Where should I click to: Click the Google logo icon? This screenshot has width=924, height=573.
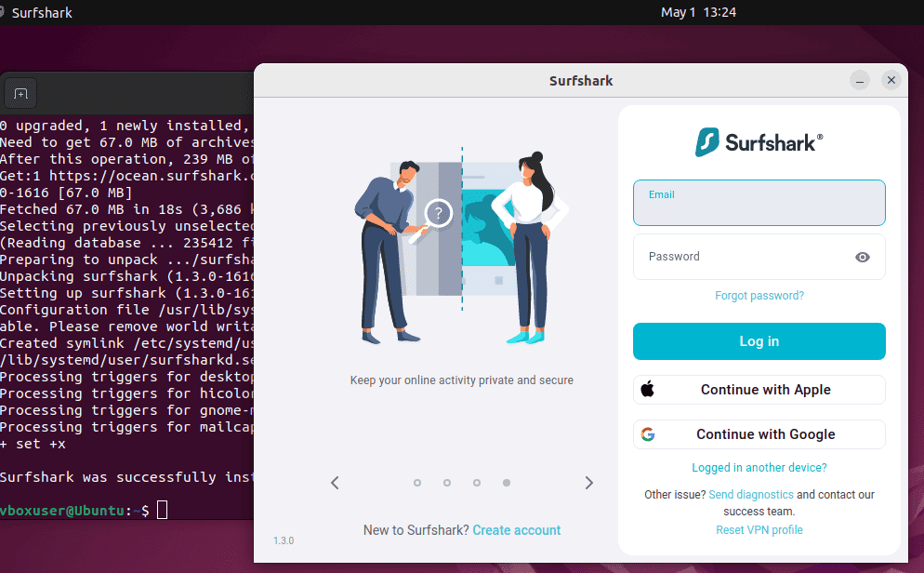tap(648, 434)
